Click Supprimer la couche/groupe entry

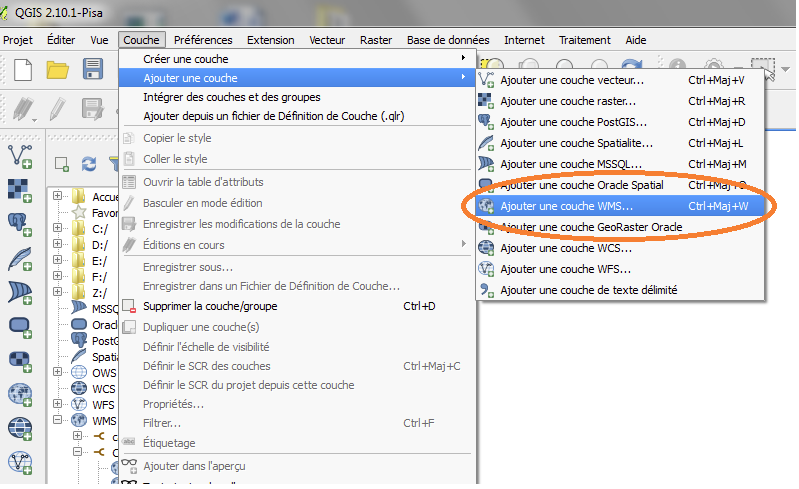point(210,306)
